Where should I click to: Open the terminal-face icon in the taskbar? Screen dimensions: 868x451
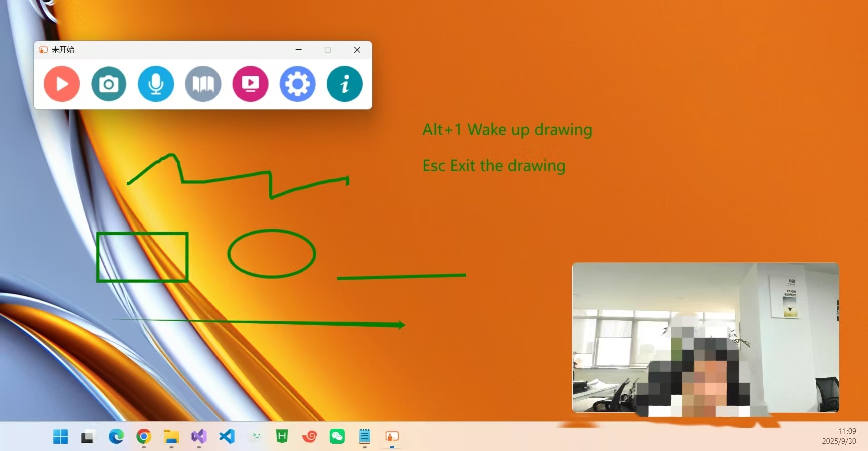(256, 436)
